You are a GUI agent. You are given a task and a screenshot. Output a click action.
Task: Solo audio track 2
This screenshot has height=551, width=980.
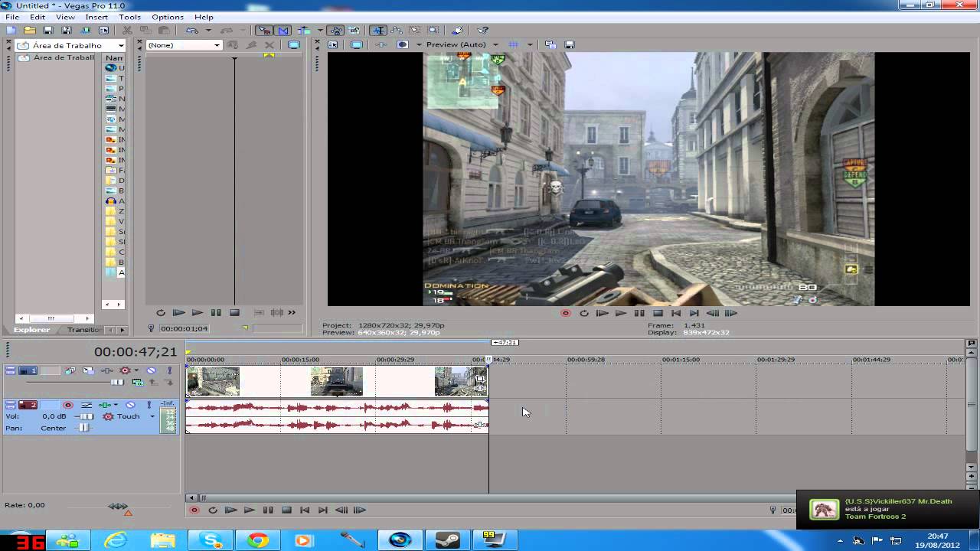[149, 405]
